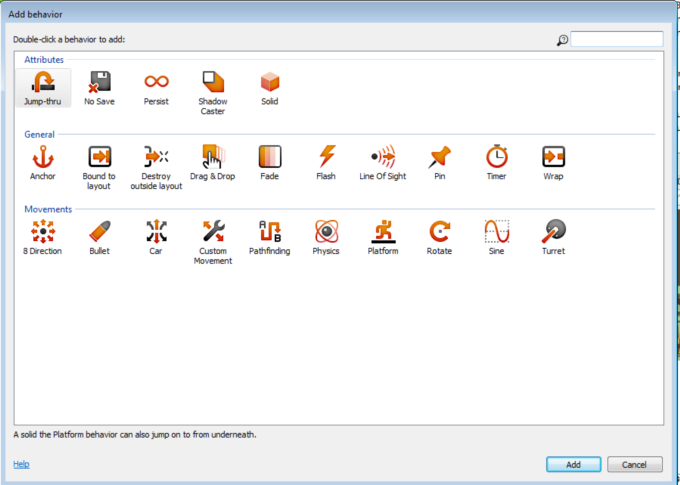Select the 8 Direction movement
Screen dimensions: 680x485
(43, 237)
